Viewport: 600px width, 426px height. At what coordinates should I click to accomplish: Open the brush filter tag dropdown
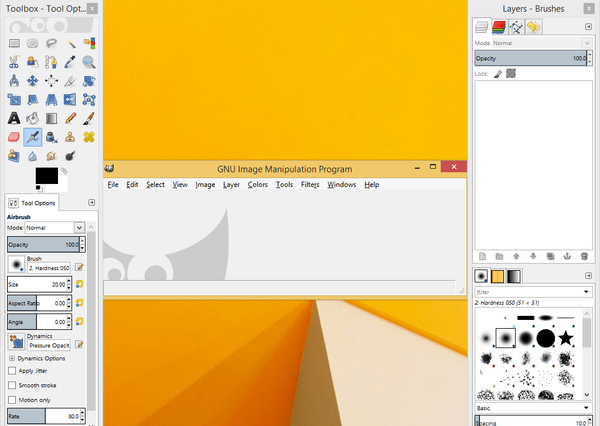(586, 292)
